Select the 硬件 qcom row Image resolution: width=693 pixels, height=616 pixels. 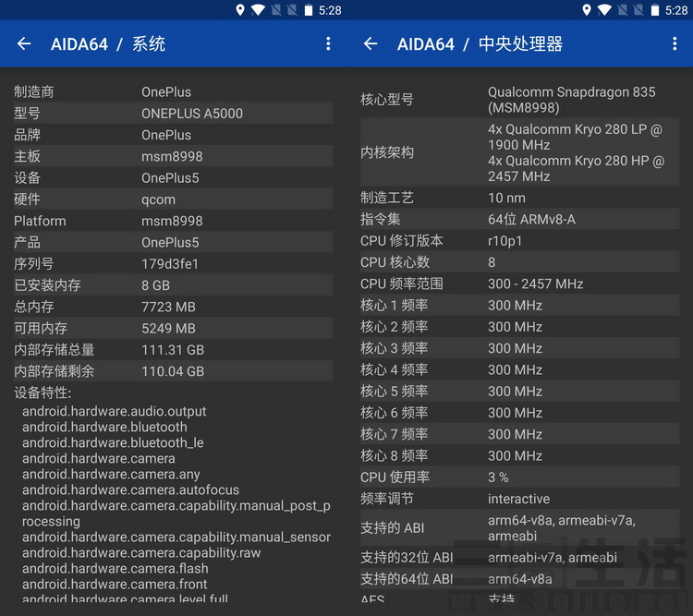(x=174, y=199)
